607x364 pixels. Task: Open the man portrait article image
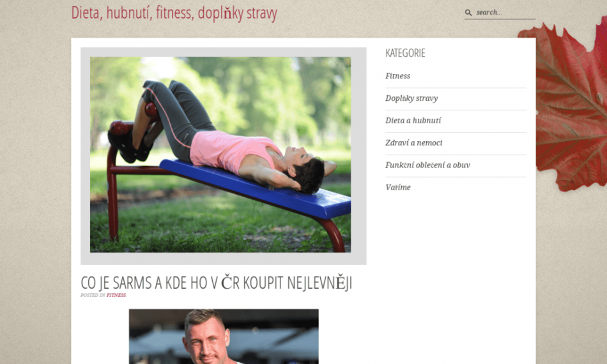224,336
